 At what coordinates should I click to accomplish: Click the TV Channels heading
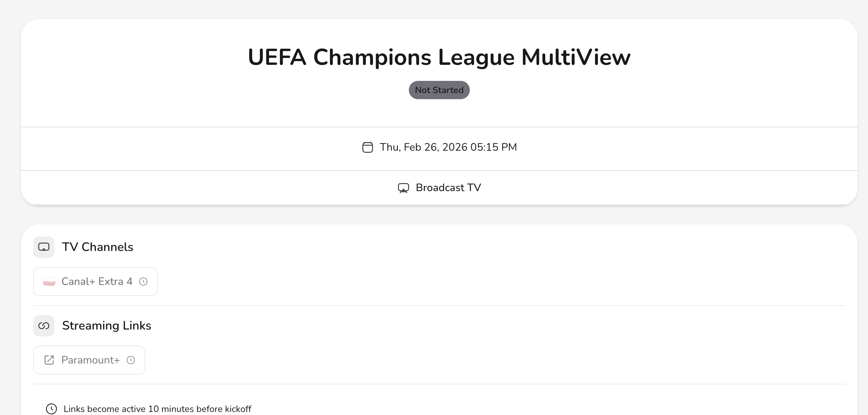coord(98,247)
